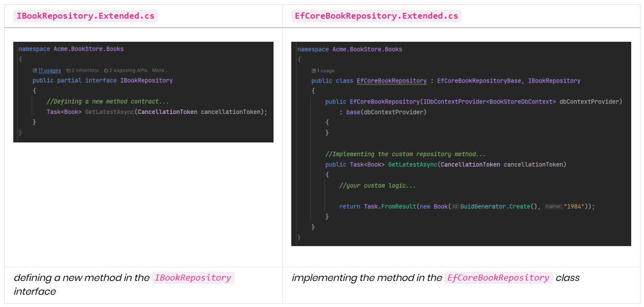Click the "11 usages" code lens link
This screenshot has height=307, width=644.
[x=50, y=70]
